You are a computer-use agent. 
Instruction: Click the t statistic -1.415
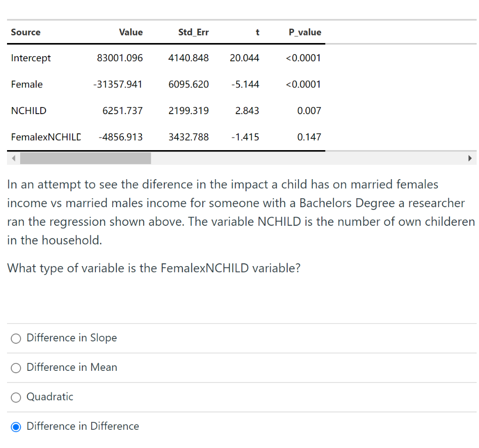point(245,137)
